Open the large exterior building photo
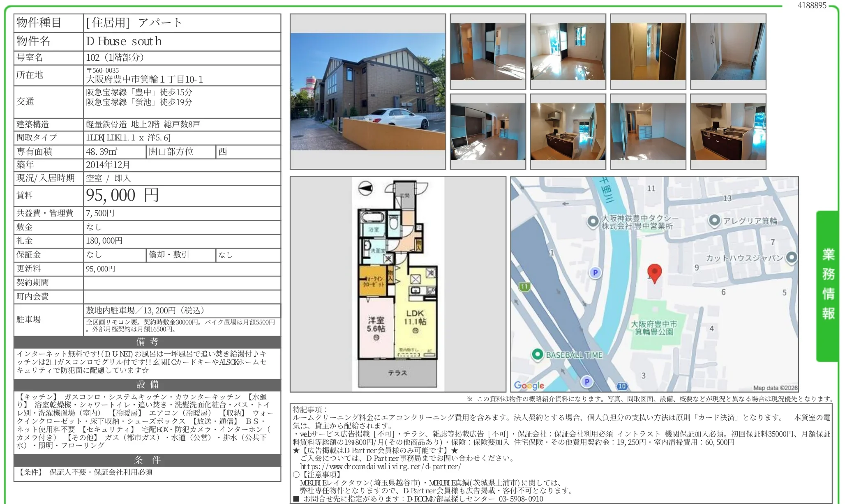 [x=368, y=92]
